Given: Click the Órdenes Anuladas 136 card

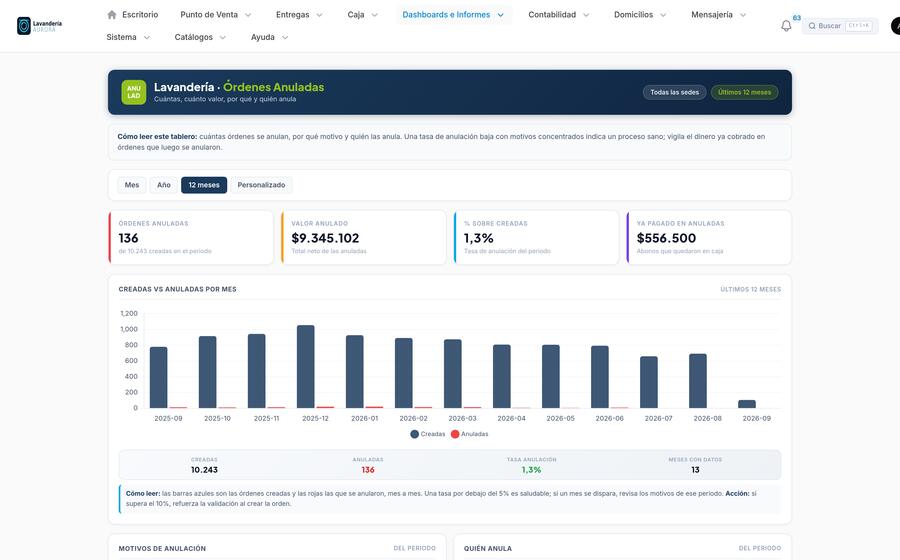Looking at the screenshot, I should 191,238.
